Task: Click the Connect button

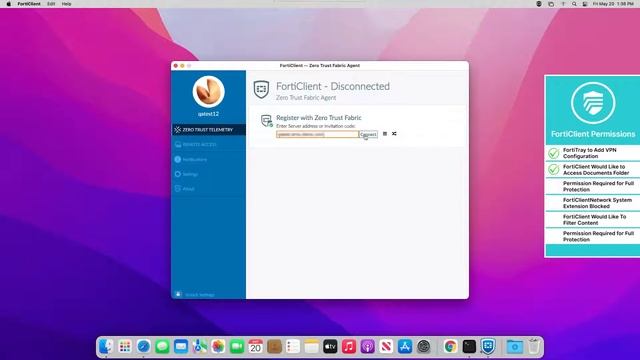Action: pyautogui.click(x=368, y=134)
